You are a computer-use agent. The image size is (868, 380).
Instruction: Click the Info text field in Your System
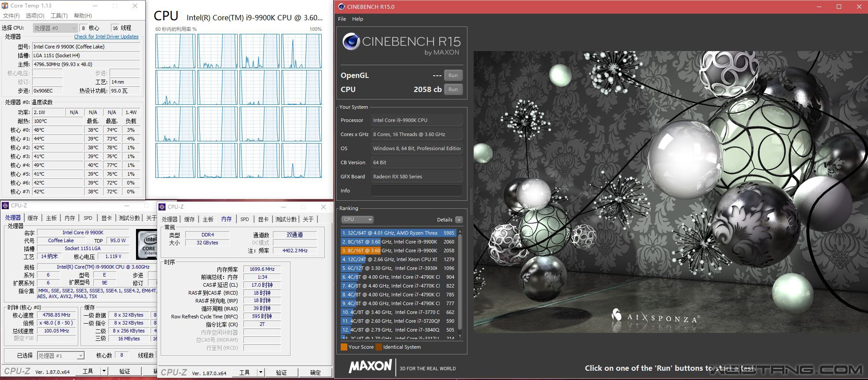[416, 191]
